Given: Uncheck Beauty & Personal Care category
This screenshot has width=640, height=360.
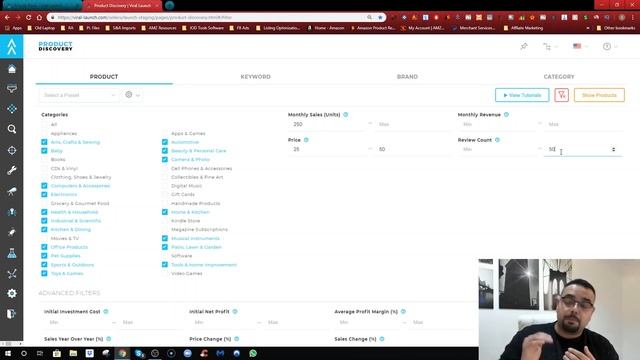Looking at the screenshot, I should point(164,151).
